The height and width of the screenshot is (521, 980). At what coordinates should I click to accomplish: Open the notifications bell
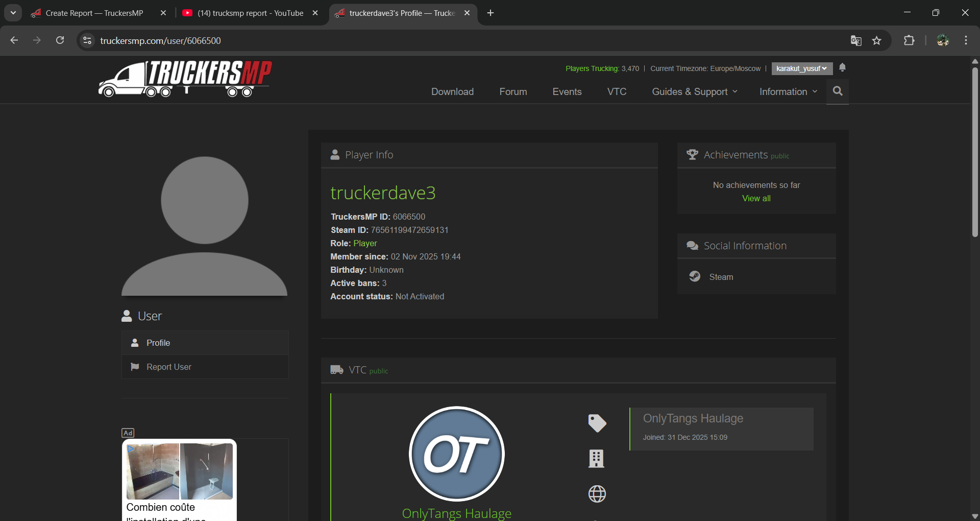843,67
